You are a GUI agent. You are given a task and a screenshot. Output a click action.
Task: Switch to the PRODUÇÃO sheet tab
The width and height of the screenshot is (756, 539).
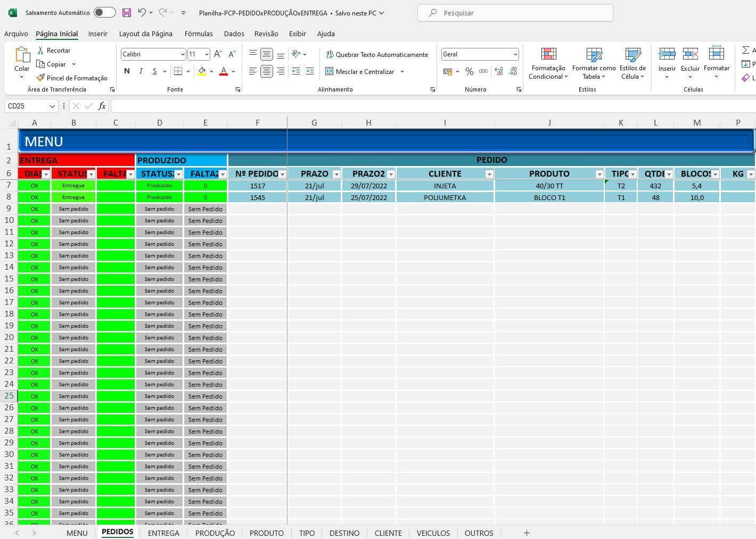215,533
